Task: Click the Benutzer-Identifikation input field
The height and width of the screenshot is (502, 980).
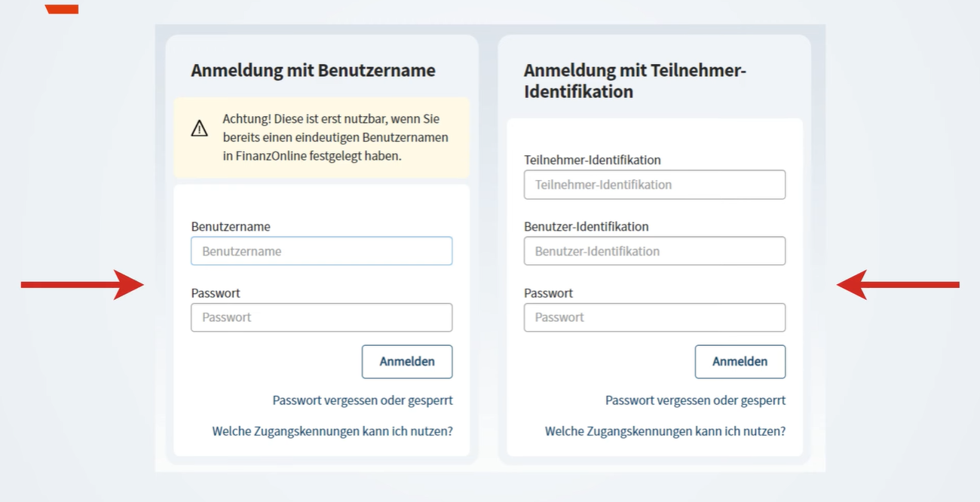Action: (x=654, y=251)
